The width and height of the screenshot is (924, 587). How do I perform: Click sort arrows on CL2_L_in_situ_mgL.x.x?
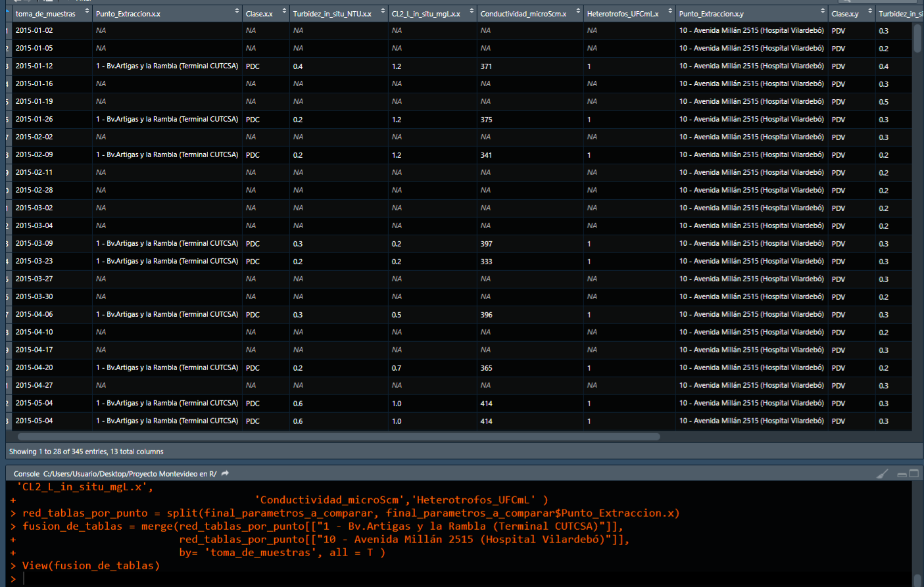coord(472,11)
